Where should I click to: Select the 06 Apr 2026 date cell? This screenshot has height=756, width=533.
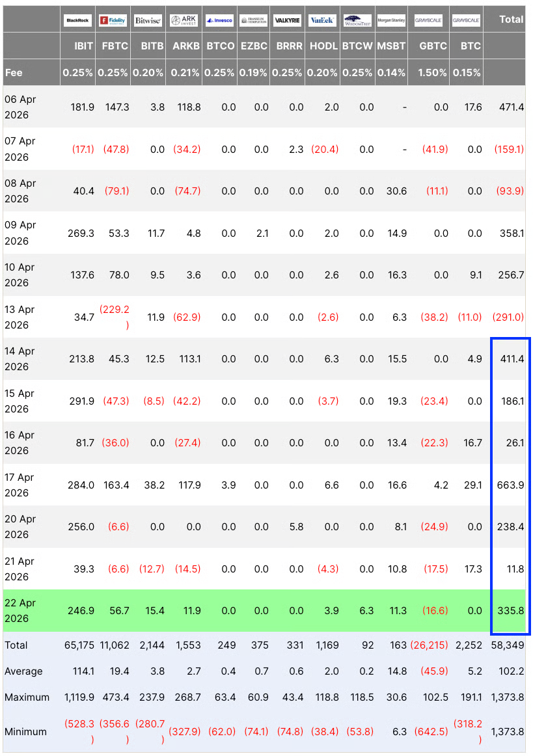(x=21, y=107)
